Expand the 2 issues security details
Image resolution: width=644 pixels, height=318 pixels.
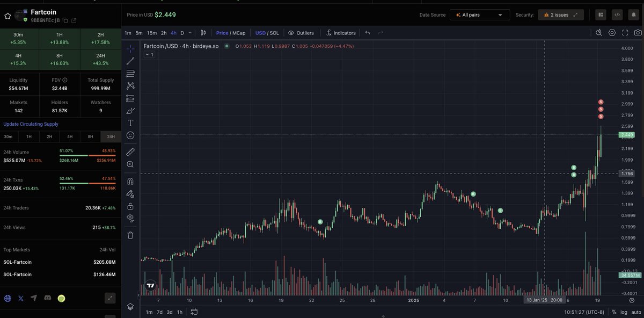(x=561, y=15)
